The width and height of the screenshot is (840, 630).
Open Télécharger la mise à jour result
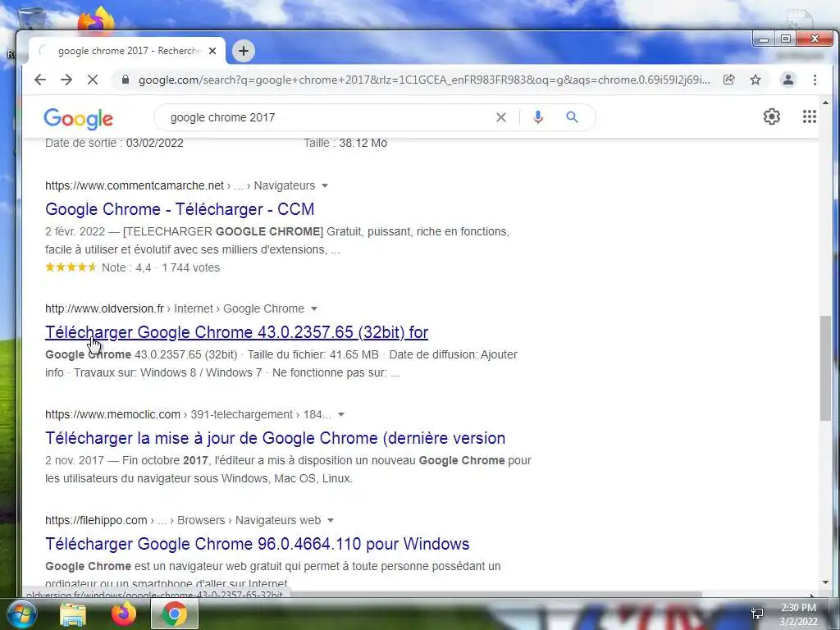pos(276,438)
